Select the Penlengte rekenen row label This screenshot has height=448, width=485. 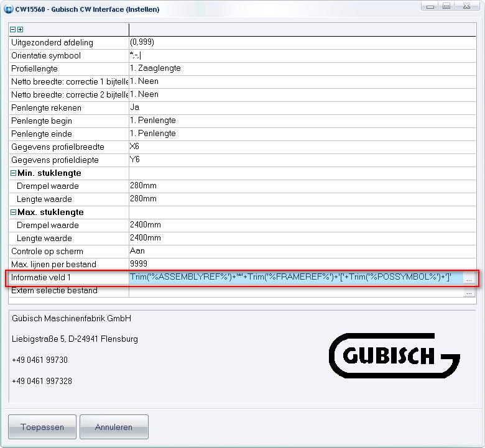[x=46, y=108]
